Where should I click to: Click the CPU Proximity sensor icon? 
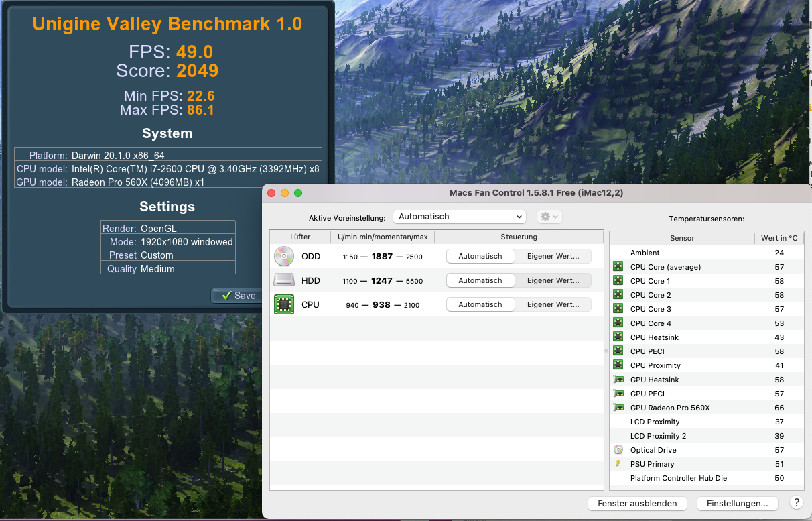618,365
